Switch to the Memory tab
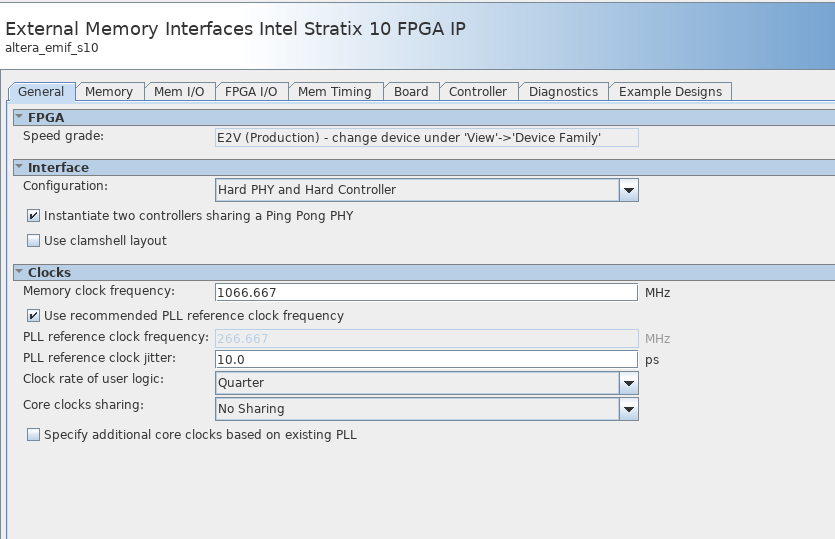 pyautogui.click(x=109, y=92)
